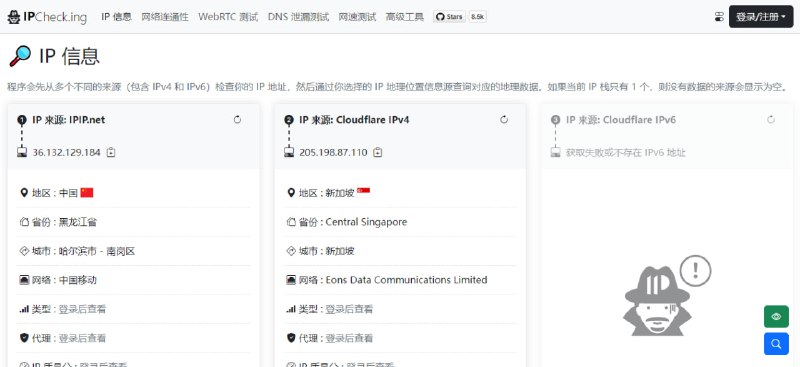The width and height of the screenshot is (800, 367).
Task: Click shield icon in IPIP.net 代理 row
Action: click(24, 338)
